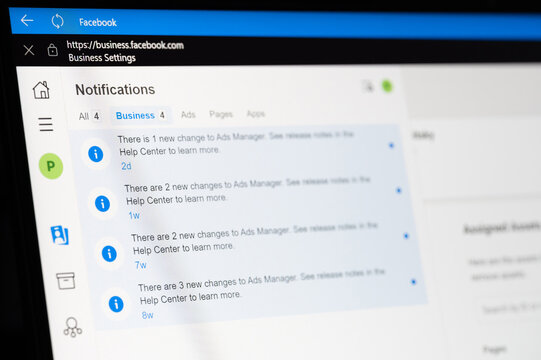
Task: Open the '2 new changes' notification dated 7w
Action: (x=255, y=239)
